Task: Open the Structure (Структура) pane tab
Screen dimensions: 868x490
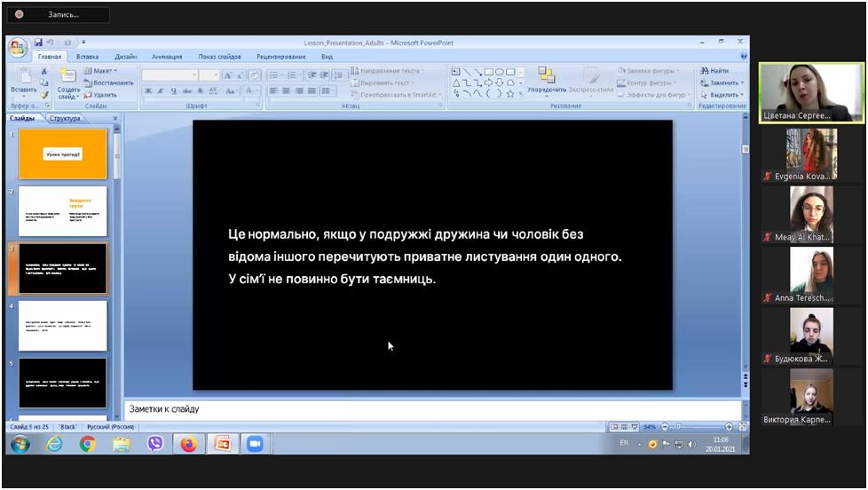Action: (64, 118)
